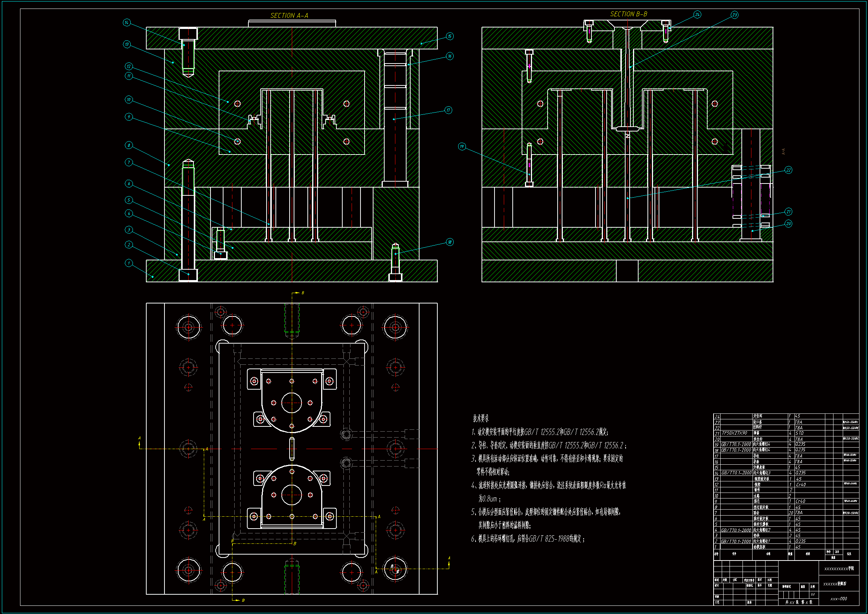
Task: Select part balloon number 14
Action: (x=127, y=23)
